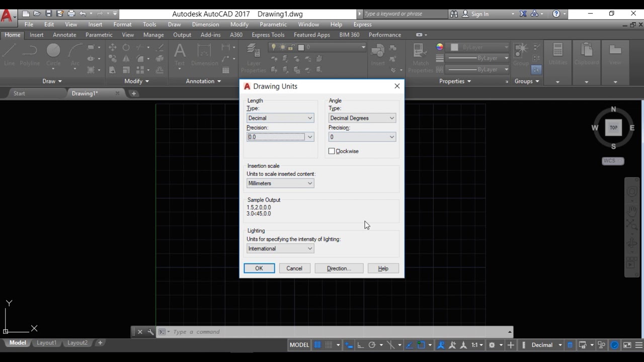The width and height of the screenshot is (644, 362).
Task: Click the Open file folder icon
Action: tap(37, 14)
